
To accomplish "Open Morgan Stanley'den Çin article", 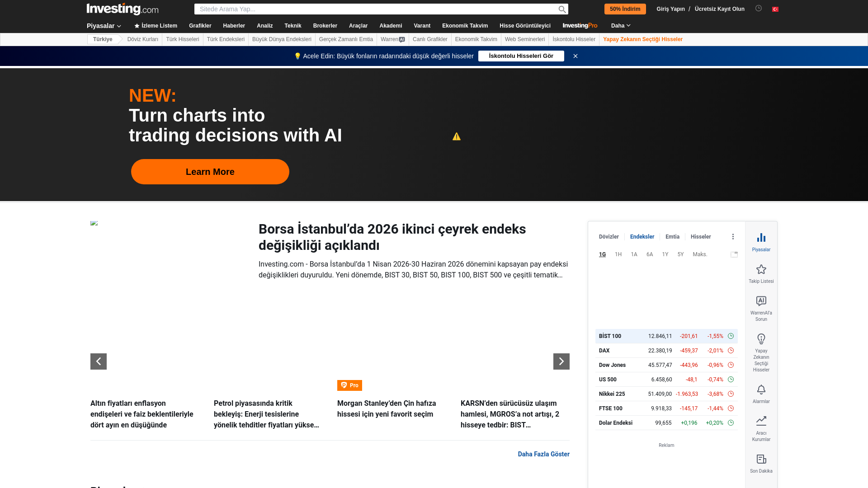I will click(387, 409).
